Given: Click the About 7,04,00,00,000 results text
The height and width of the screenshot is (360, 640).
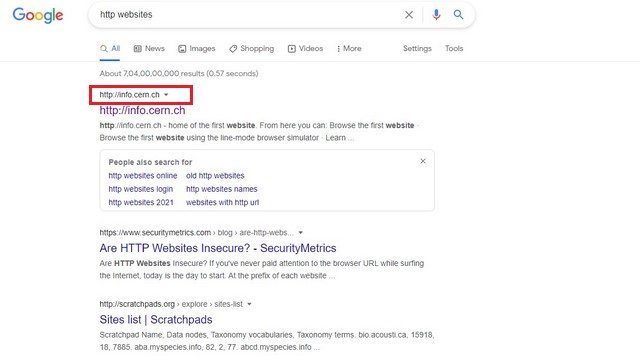Looking at the screenshot, I should (x=179, y=73).
